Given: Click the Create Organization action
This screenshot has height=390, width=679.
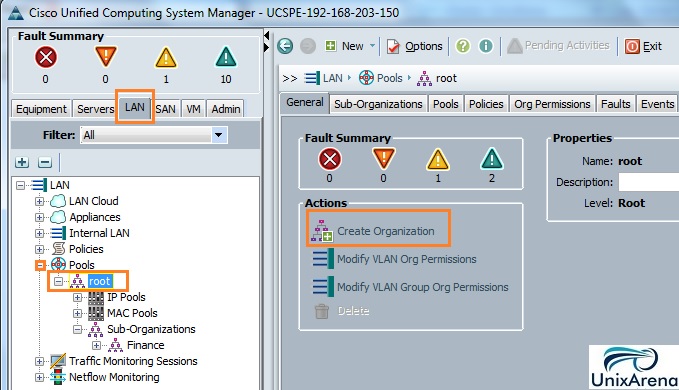Looking at the screenshot, I should [385, 232].
